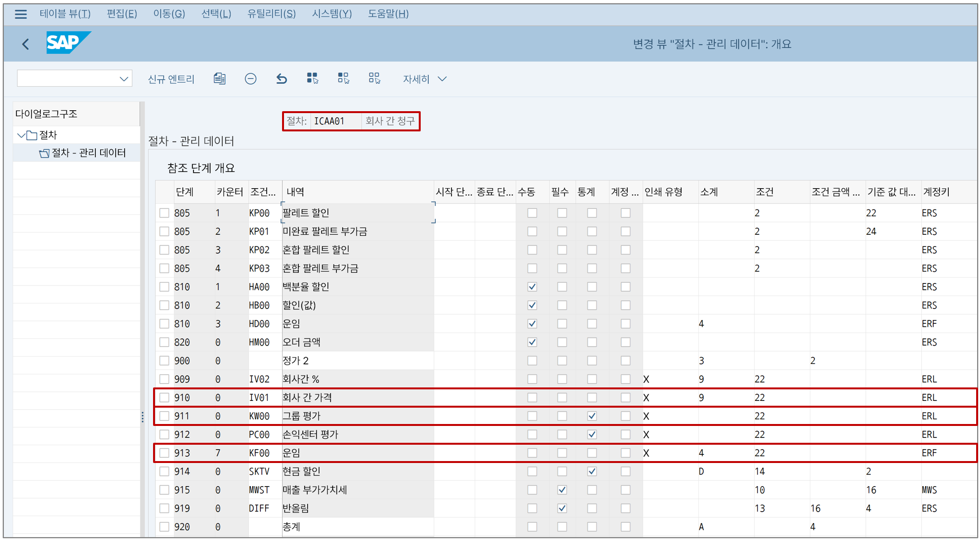
Task: Click the 팔레트 할인 description field
Action: point(357,213)
